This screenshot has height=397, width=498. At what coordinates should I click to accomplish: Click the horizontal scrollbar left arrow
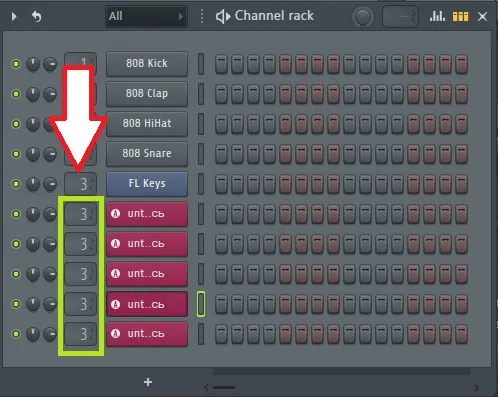point(206,387)
